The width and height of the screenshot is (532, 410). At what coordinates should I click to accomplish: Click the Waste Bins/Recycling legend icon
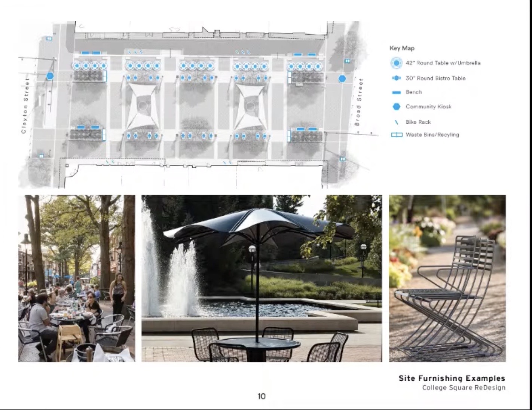click(397, 135)
